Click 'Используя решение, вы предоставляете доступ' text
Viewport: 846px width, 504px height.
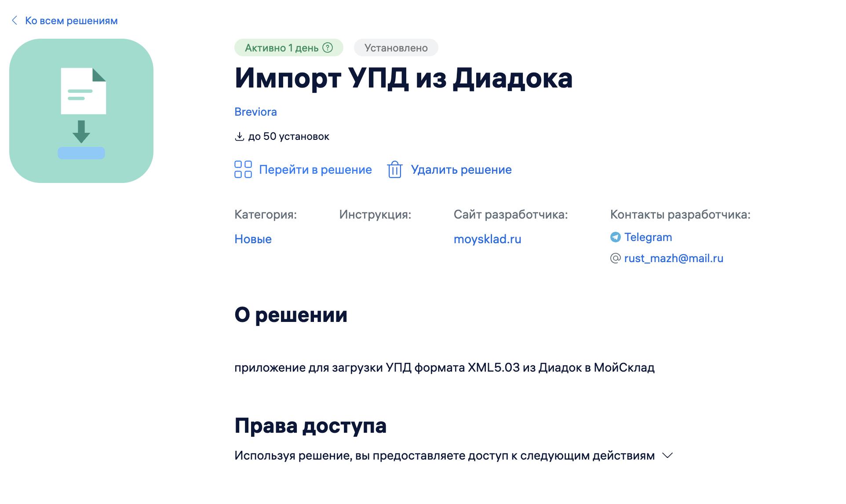click(x=444, y=456)
